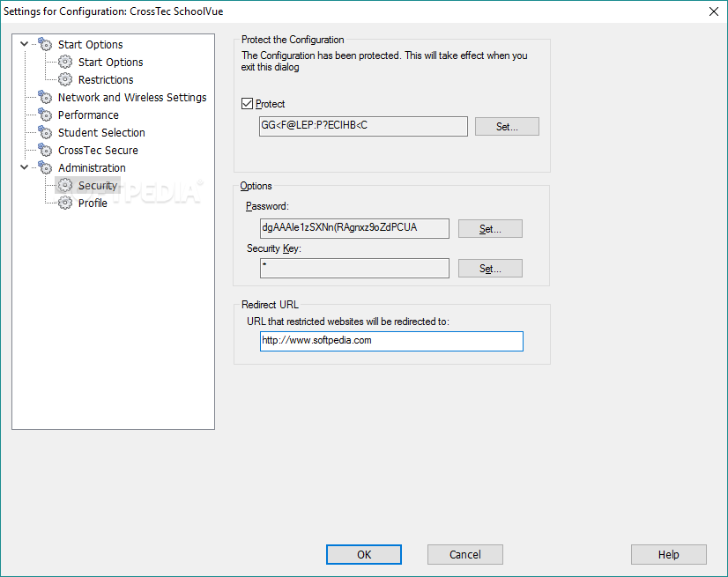Click the Redirect URL input field
Viewport: 728px width, 577px height.
click(x=391, y=341)
